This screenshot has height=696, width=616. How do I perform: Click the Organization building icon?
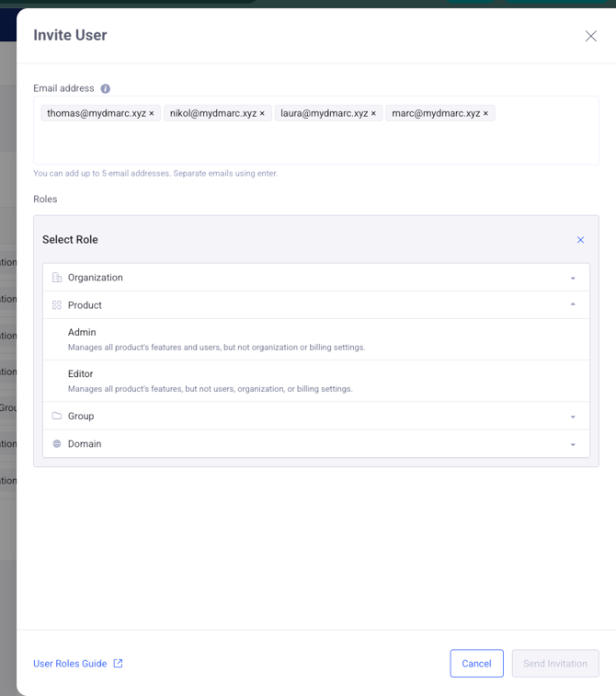pyautogui.click(x=57, y=278)
